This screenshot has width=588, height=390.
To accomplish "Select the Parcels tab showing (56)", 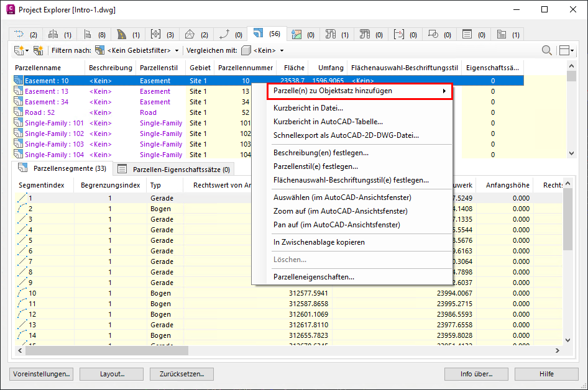I will tap(267, 34).
